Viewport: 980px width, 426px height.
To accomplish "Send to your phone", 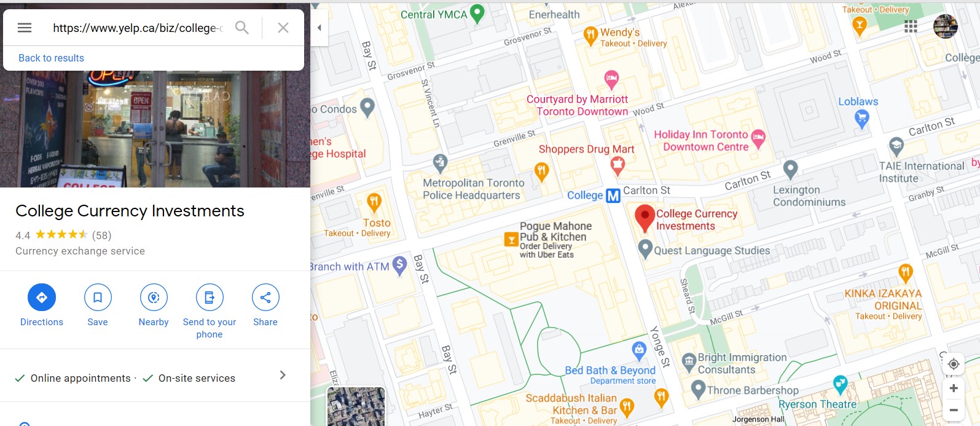I will tap(210, 312).
